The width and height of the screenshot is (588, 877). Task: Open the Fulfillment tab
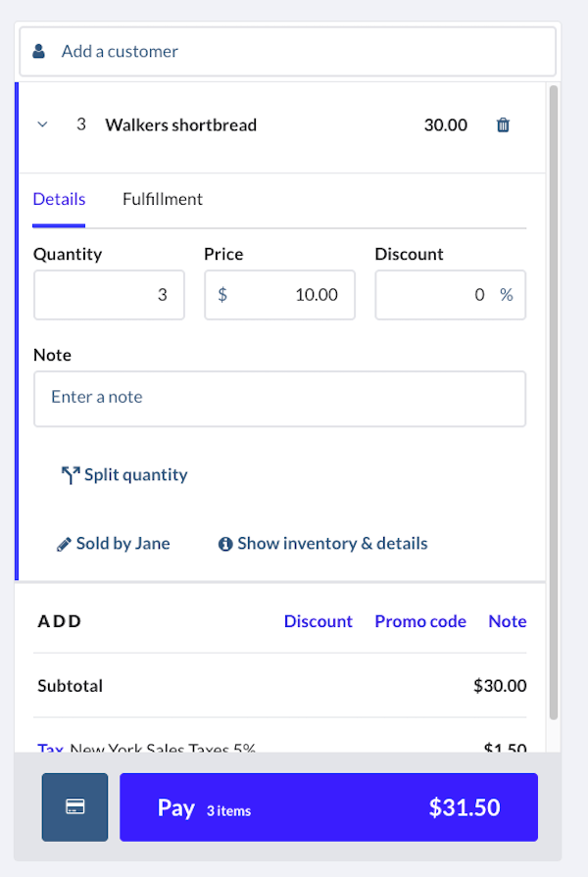point(163,199)
